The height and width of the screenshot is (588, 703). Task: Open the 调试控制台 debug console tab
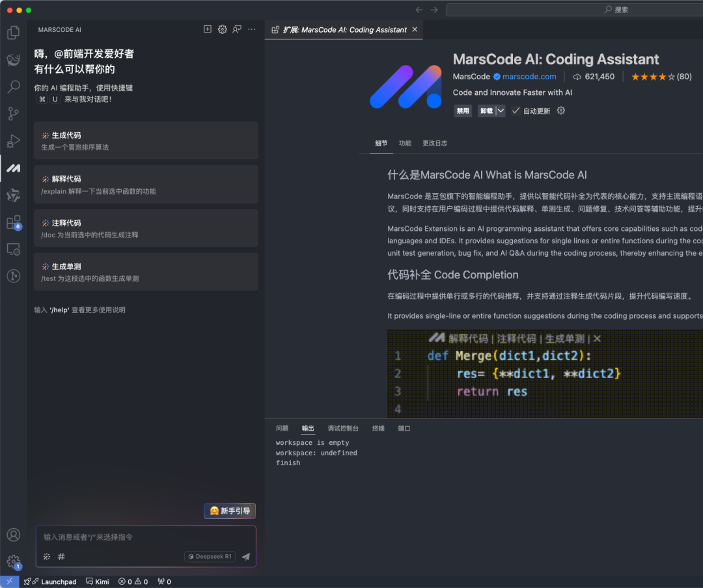[x=343, y=429]
